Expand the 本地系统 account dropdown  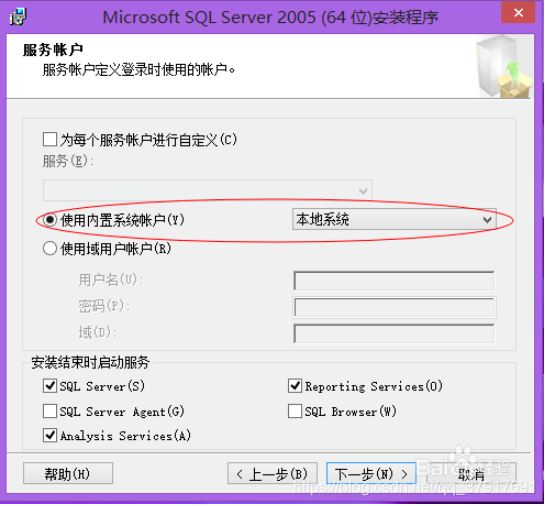coord(394,219)
